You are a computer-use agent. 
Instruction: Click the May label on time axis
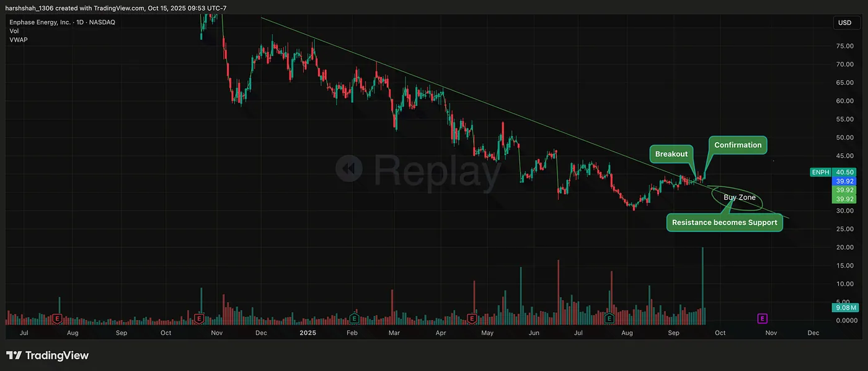coord(487,333)
